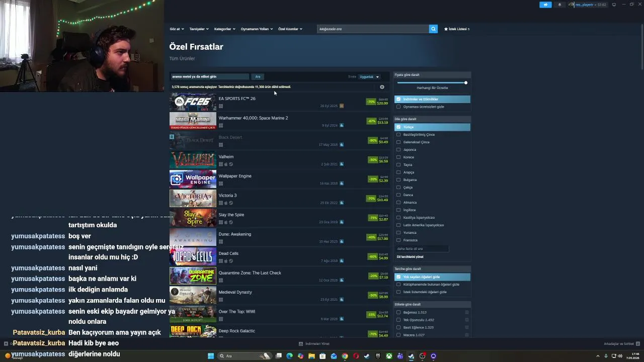Check the Bağımsız tag filter
Image resolution: width=644 pixels, height=362 pixels.
pos(398,312)
